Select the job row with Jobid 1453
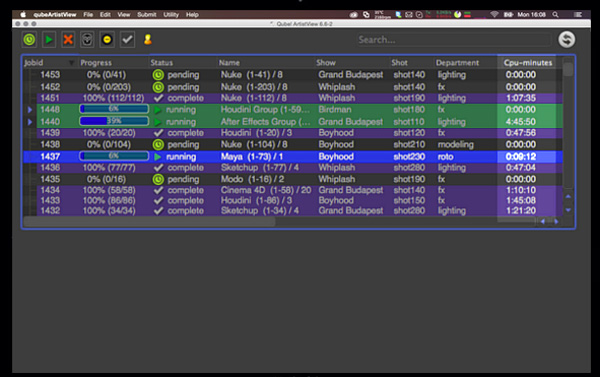Image resolution: width=600 pixels, height=377 pixels. (x=293, y=75)
